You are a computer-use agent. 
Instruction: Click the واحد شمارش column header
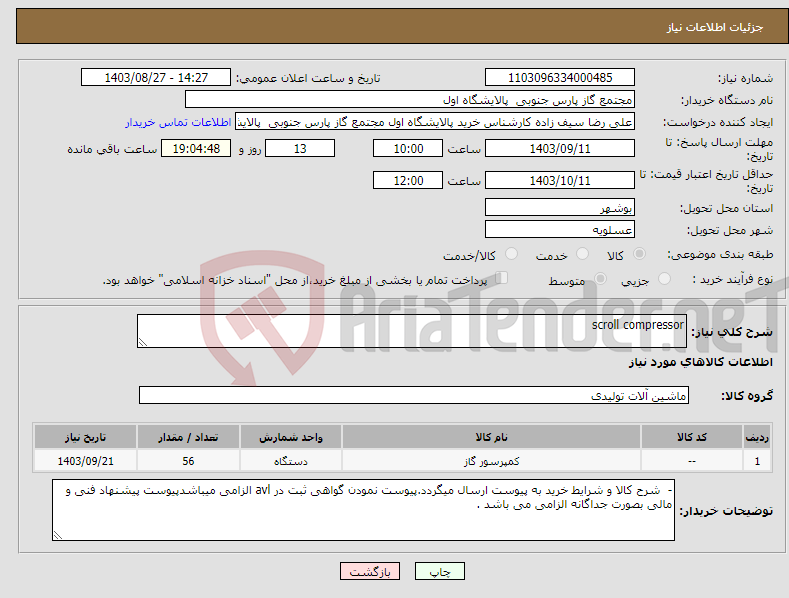(x=290, y=437)
